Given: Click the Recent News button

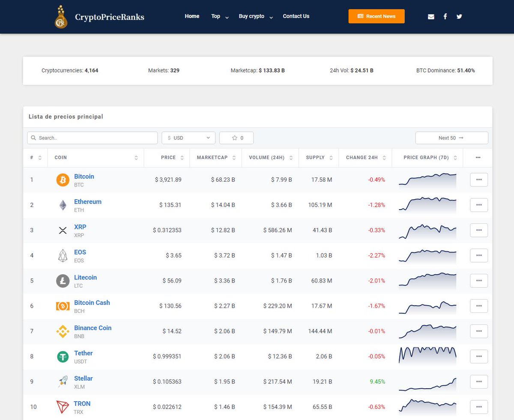Looking at the screenshot, I should tap(377, 16).
